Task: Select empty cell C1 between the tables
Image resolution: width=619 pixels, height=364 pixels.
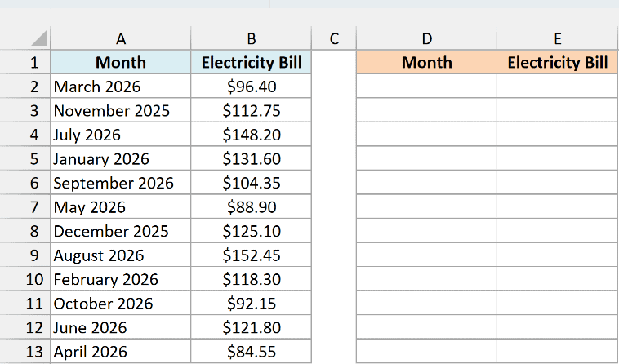Action: pos(334,62)
